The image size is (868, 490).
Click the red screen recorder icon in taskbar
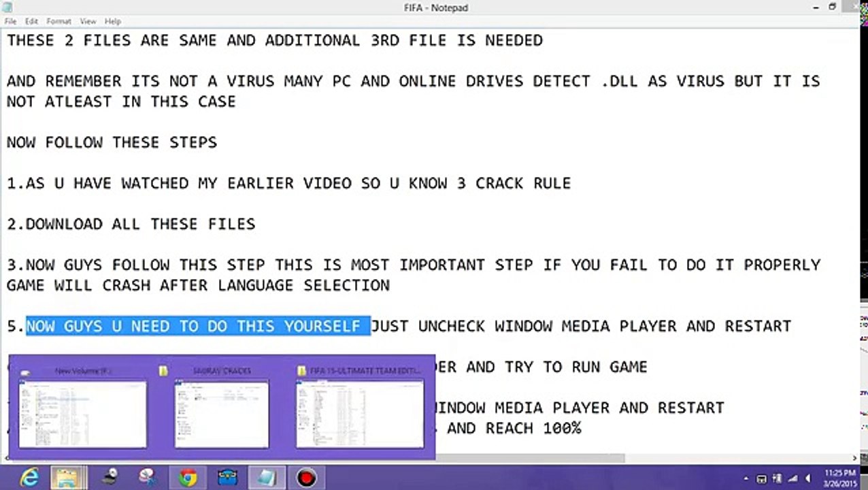306,478
